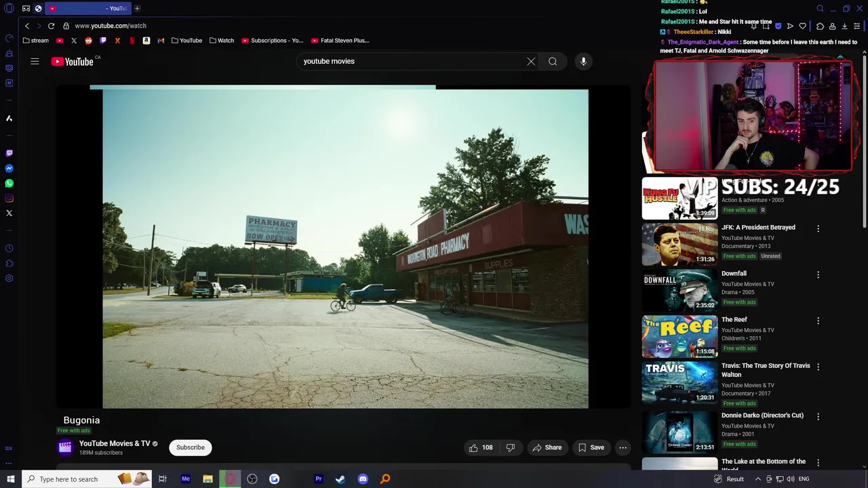Show hidden system tray icons

[x=757, y=479]
